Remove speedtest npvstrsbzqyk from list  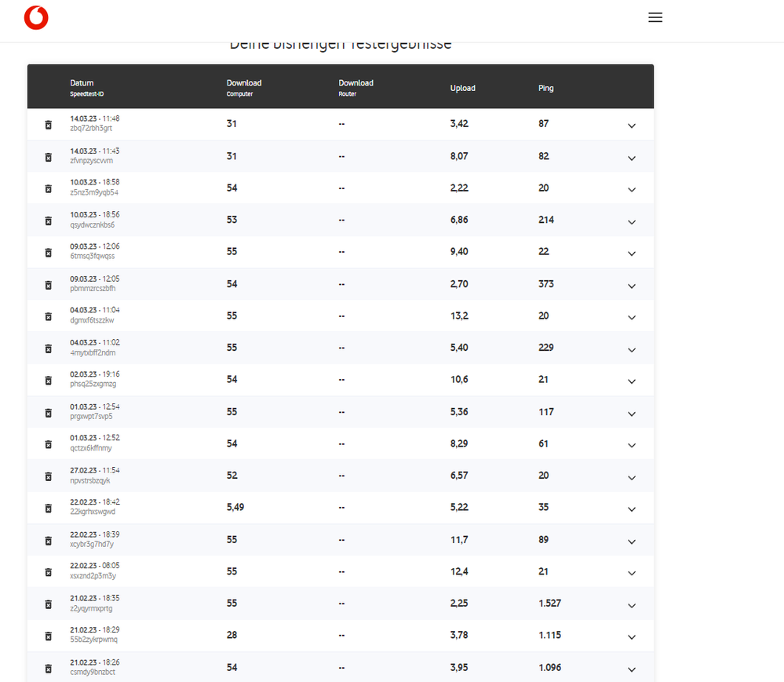pos(48,476)
